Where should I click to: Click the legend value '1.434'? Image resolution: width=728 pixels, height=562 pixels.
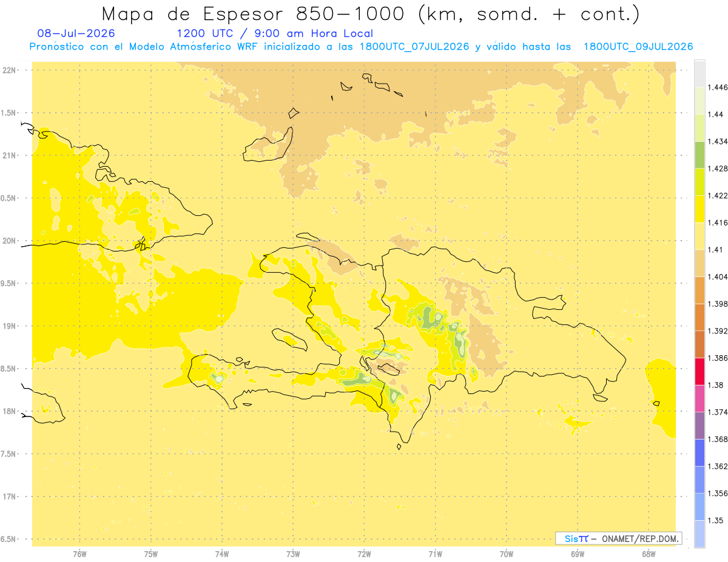(717, 141)
